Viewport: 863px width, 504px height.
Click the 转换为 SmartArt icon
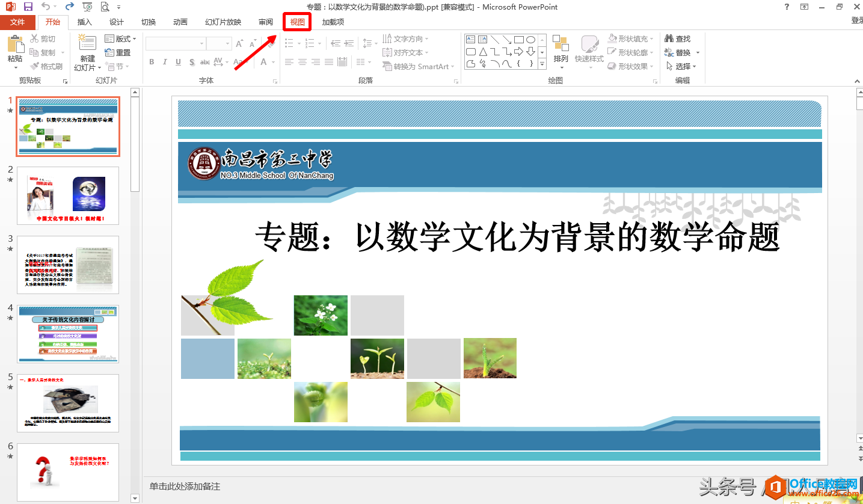click(x=388, y=66)
